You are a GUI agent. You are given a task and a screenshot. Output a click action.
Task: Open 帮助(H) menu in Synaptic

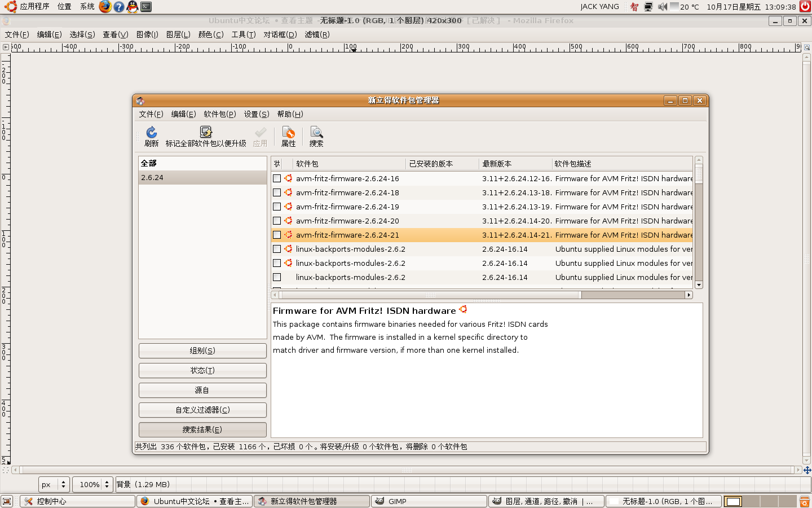[290, 114]
